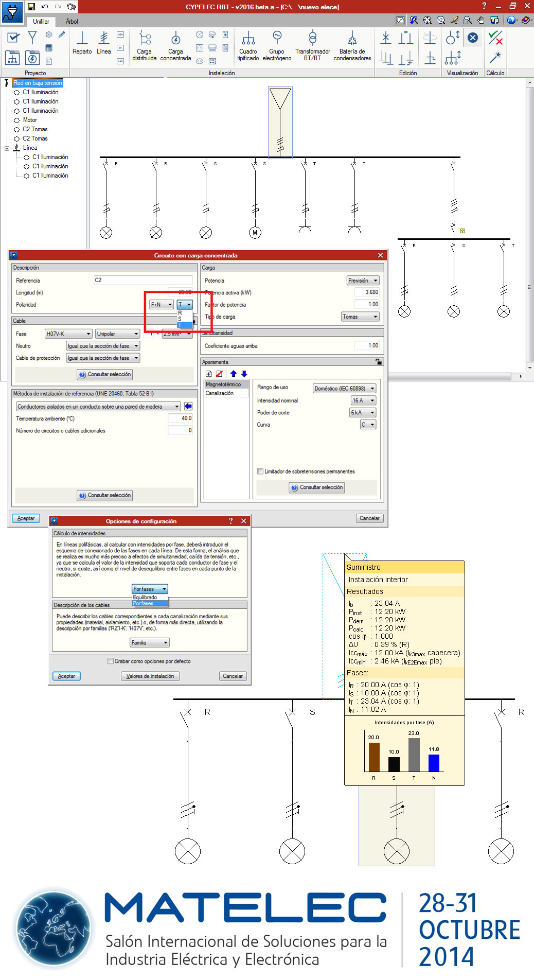This screenshot has width=534, height=980.
Task: Move Aparamenta item down with blue arrow
Action: (x=244, y=374)
